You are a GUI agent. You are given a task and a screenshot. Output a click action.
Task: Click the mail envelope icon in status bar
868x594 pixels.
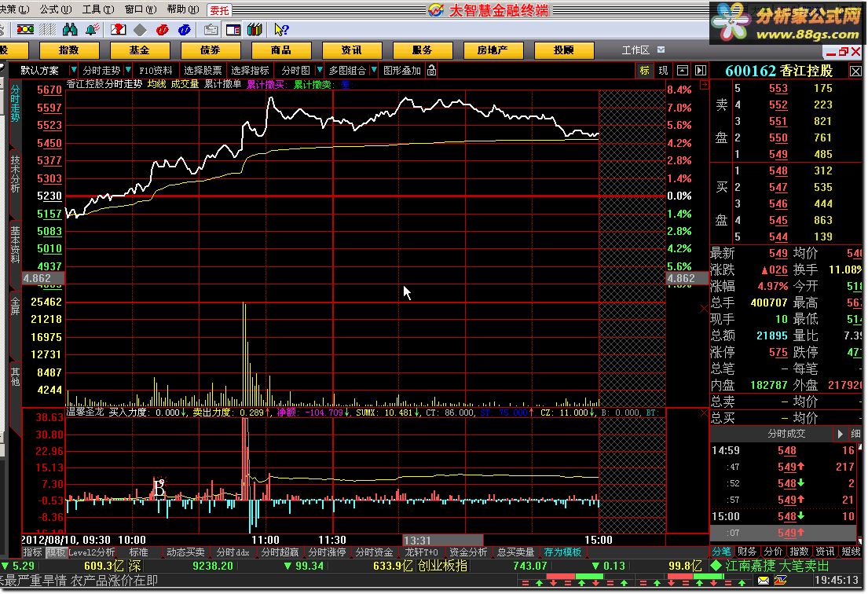pyautogui.click(x=763, y=580)
